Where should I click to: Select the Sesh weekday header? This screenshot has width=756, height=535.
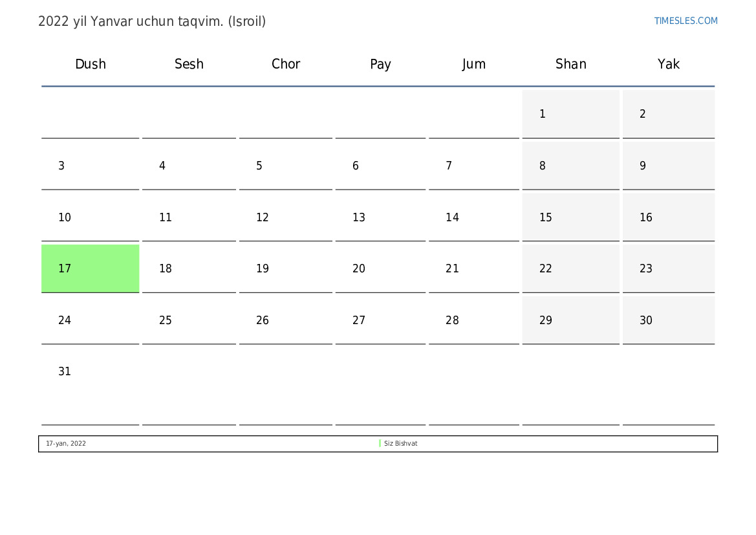click(189, 64)
